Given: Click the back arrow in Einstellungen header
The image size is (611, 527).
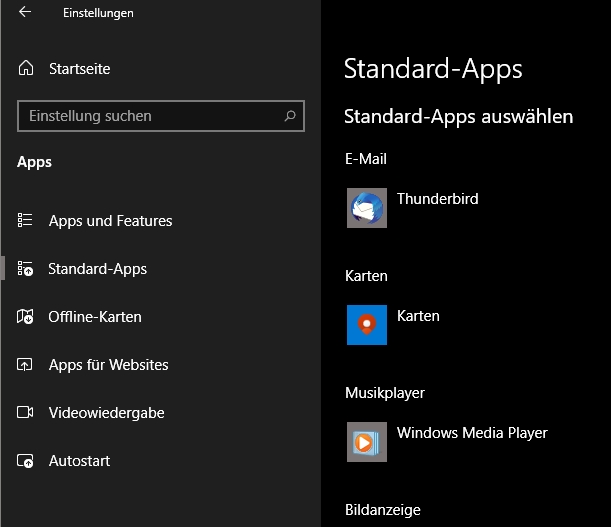Looking at the screenshot, I should pyautogui.click(x=25, y=13).
